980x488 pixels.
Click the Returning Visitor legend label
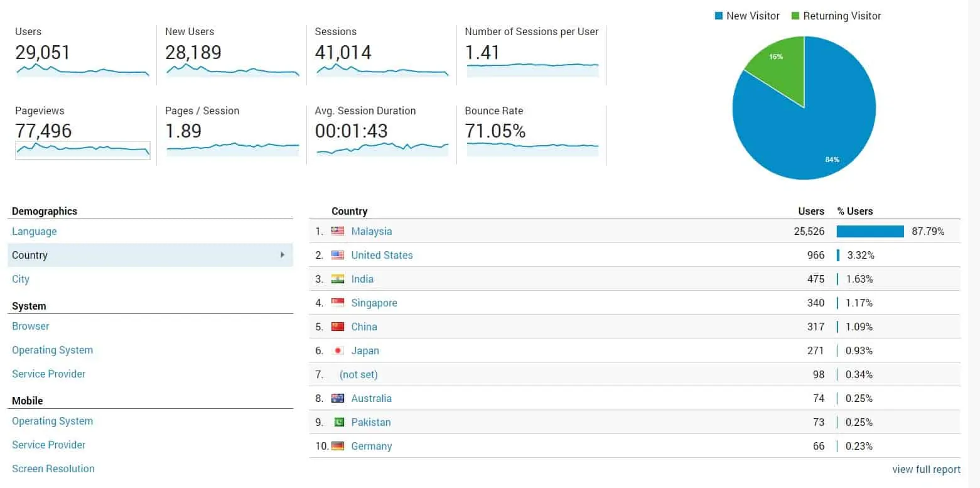coord(842,16)
